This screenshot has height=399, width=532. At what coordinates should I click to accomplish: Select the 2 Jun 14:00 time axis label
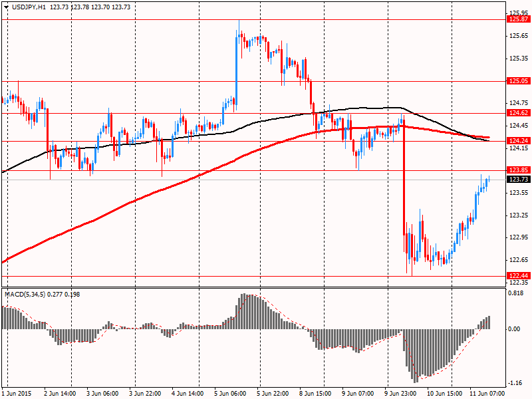(x=60, y=394)
